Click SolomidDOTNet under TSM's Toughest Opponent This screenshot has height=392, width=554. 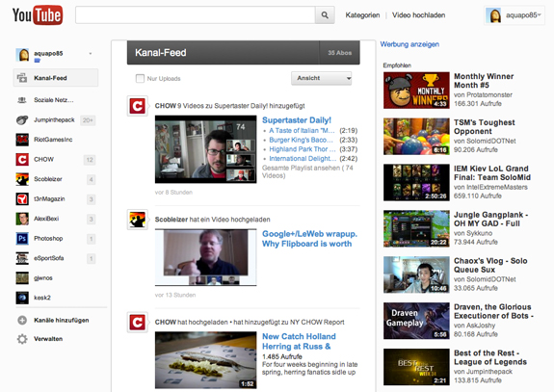[x=490, y=141]
